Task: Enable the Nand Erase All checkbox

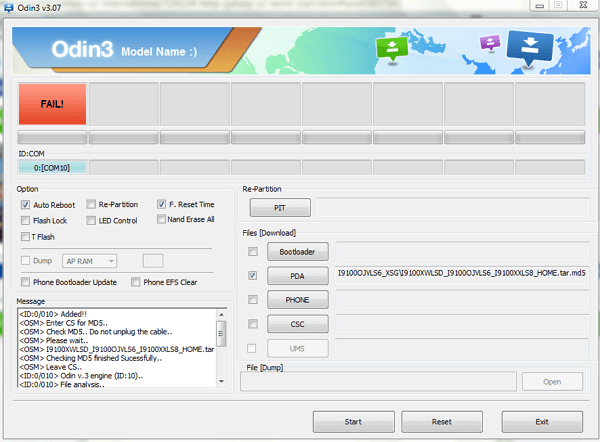Action: point(161,219)
